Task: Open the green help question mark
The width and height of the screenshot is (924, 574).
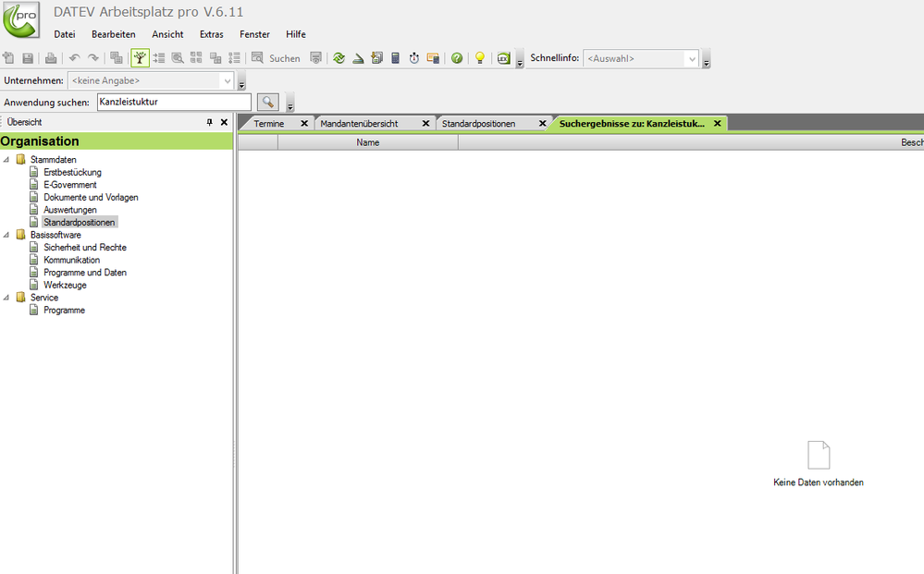Action: point(457,57)
